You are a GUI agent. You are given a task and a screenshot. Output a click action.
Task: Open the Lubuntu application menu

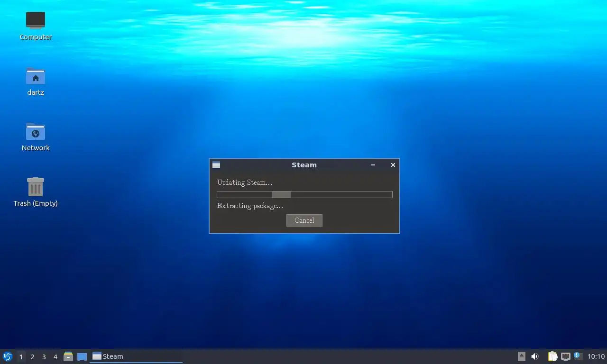click(x=7, y=356)
